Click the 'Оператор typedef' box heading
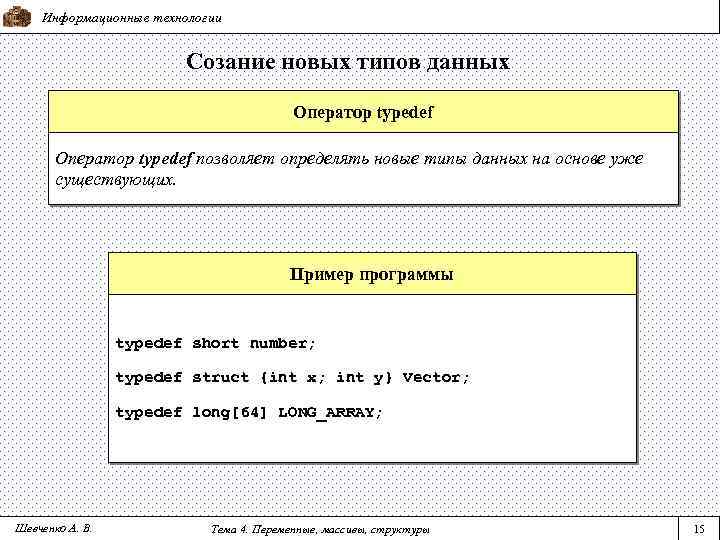This screenshot has width=720, height=540. tap(363, 112)
